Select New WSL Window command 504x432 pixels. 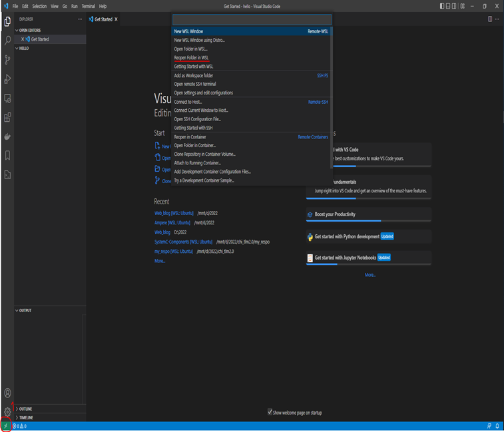251,31
